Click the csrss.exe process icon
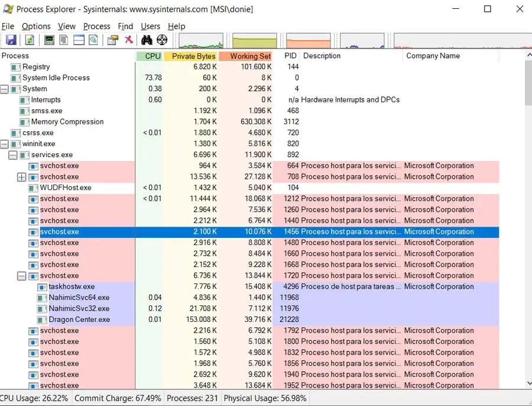The image size is (532, 406). [15, 133]
